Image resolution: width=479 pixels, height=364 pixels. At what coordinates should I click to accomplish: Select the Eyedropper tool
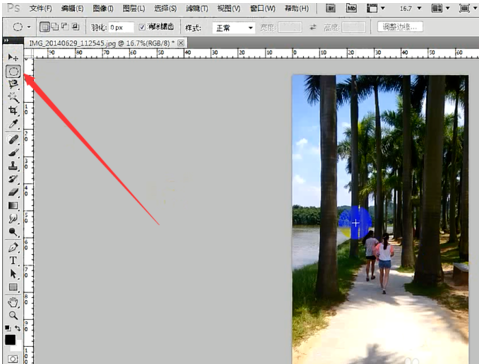(13, 124)
